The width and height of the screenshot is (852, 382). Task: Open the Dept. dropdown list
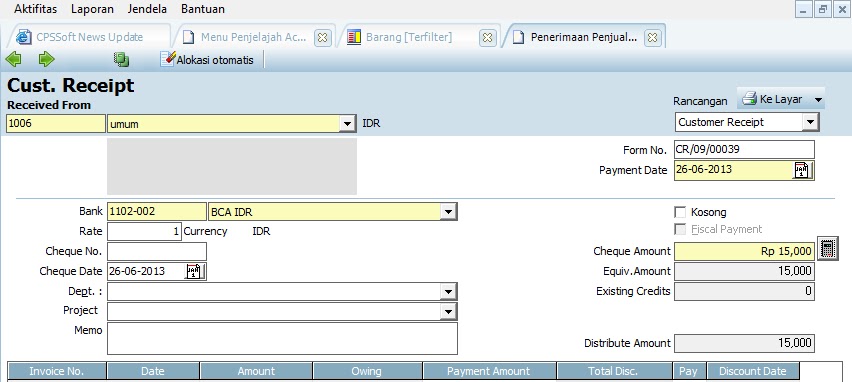[448, 292]
